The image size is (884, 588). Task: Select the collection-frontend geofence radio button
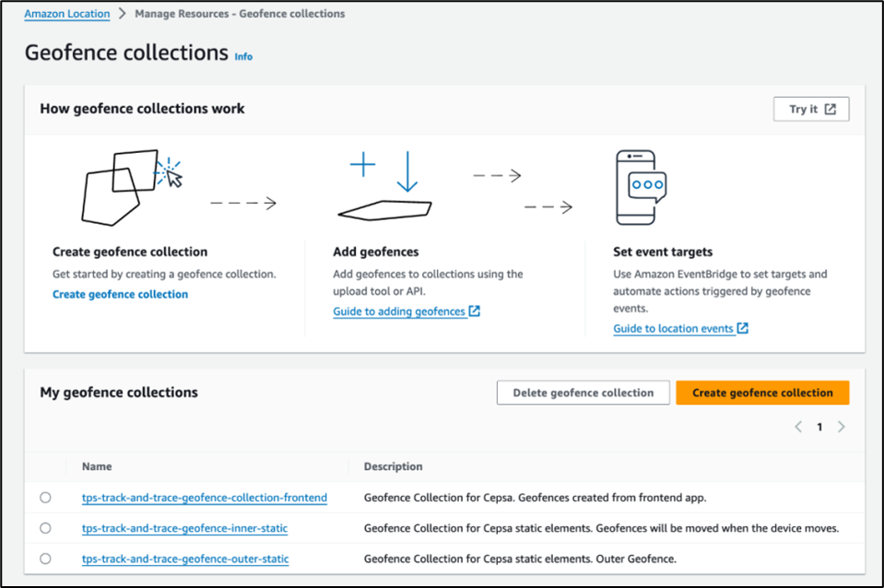pyautogui.click(x=46, y=498)
